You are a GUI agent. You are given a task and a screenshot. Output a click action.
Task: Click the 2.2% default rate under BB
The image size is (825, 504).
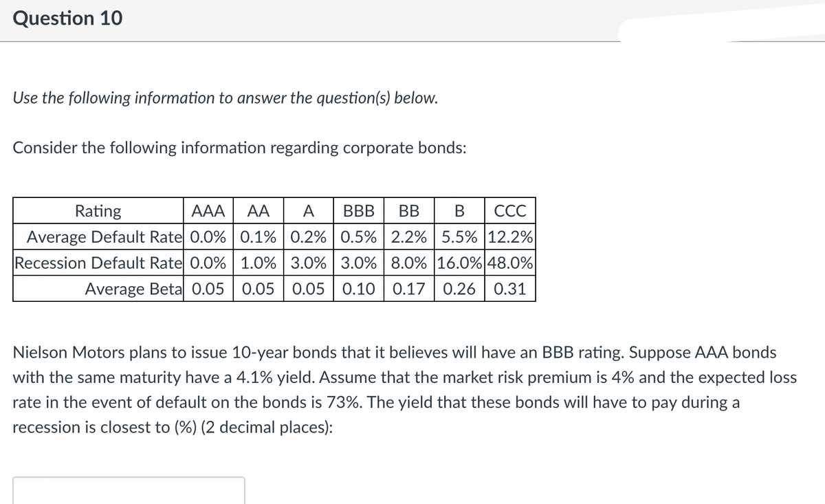[x=409, y=237]
